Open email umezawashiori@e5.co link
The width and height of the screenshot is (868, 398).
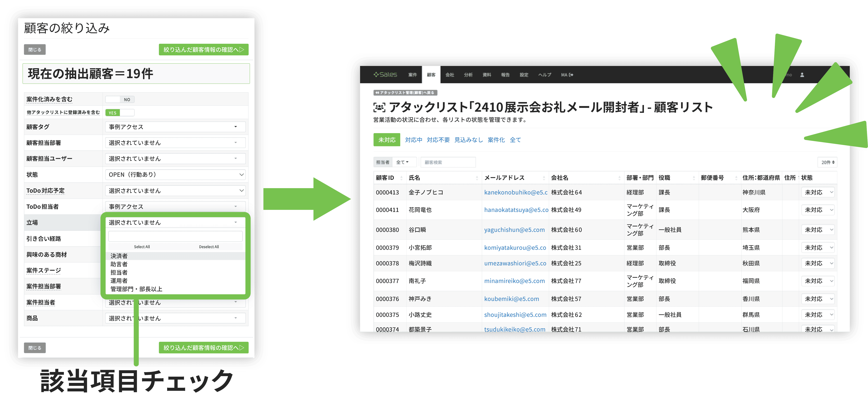coord(515,263)
